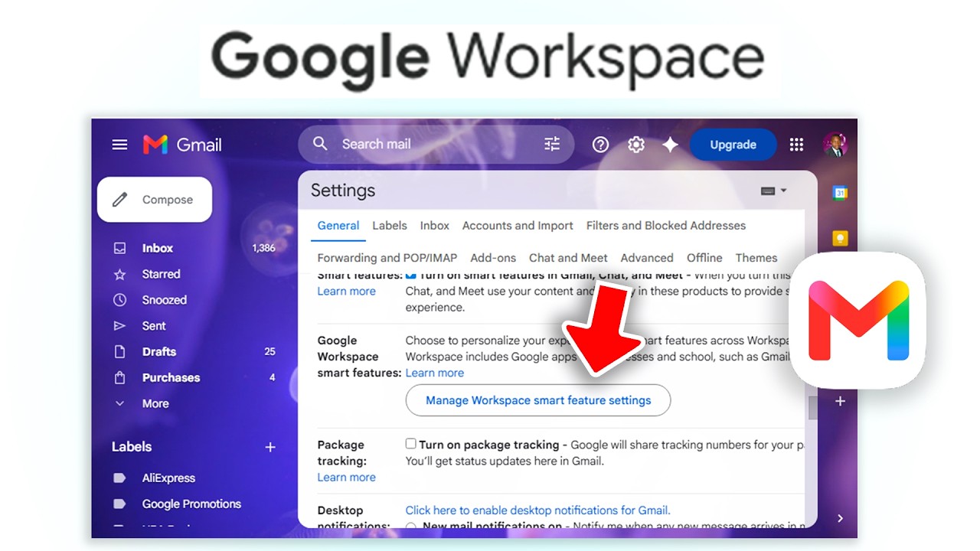The width and height of the screenshot is (980, 551).
Task: Open the AliExpress label
Action: point(168,478)
